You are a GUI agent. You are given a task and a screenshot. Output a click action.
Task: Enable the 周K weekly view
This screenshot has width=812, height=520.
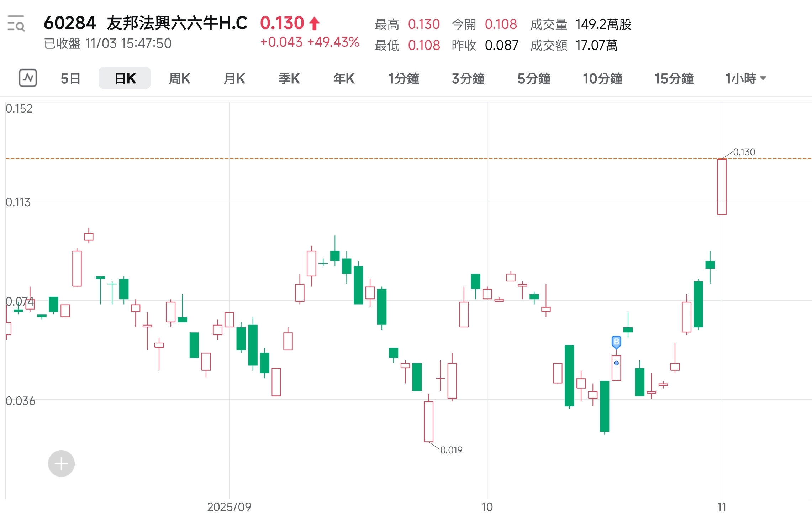pyautogui.click(x=179, y=78)
